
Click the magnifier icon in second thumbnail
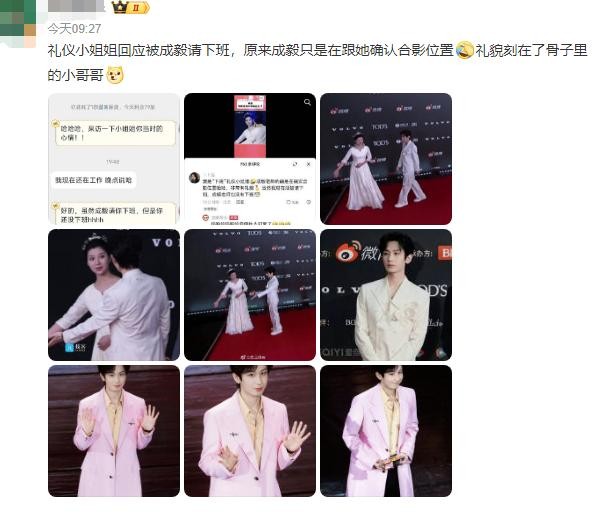click(307, 102)
